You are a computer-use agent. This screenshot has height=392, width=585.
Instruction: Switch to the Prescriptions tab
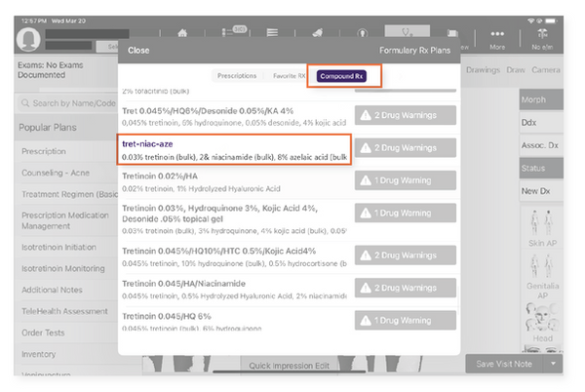click(x=237, y=76)
